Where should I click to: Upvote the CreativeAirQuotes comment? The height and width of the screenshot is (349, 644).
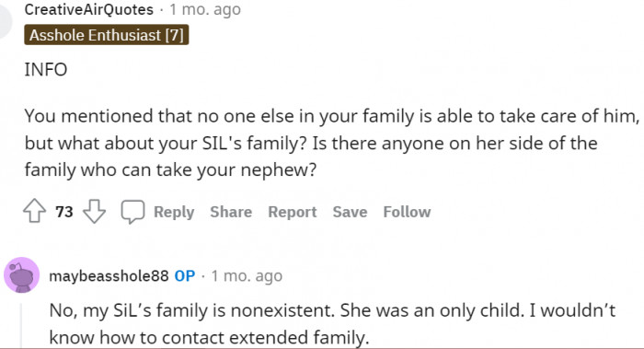click(35, 211)
